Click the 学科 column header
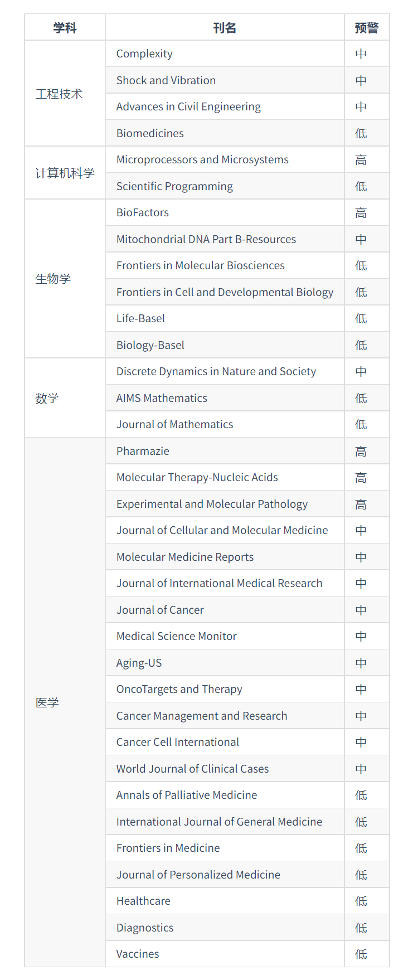This screenshot has width=418, height=980. pos(65,28)
